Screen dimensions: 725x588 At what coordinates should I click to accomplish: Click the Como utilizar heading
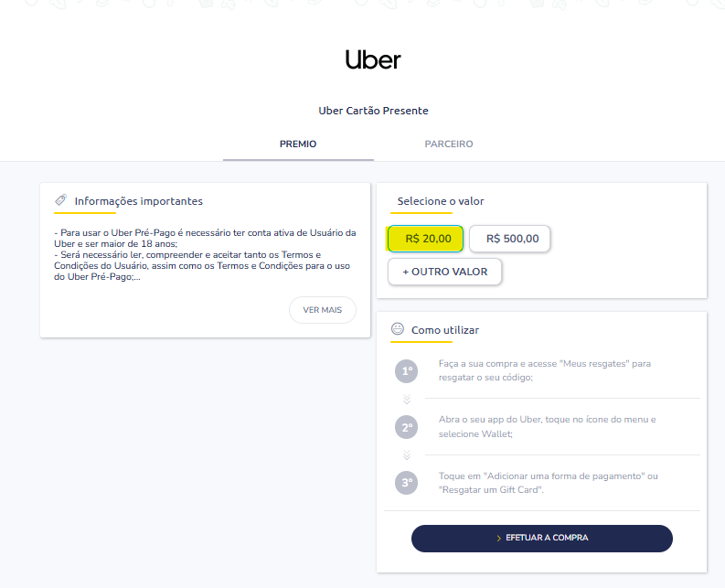click(445, 330)
